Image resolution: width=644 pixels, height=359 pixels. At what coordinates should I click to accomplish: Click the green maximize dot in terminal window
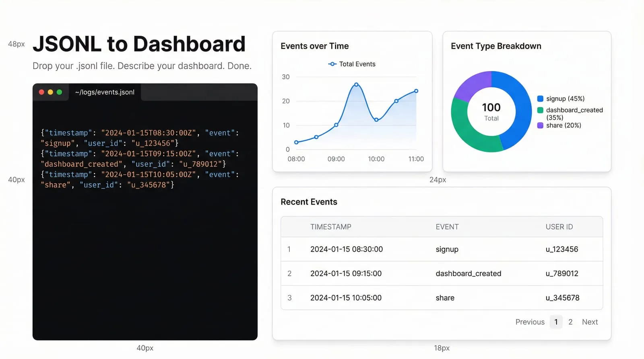[59, 92]
